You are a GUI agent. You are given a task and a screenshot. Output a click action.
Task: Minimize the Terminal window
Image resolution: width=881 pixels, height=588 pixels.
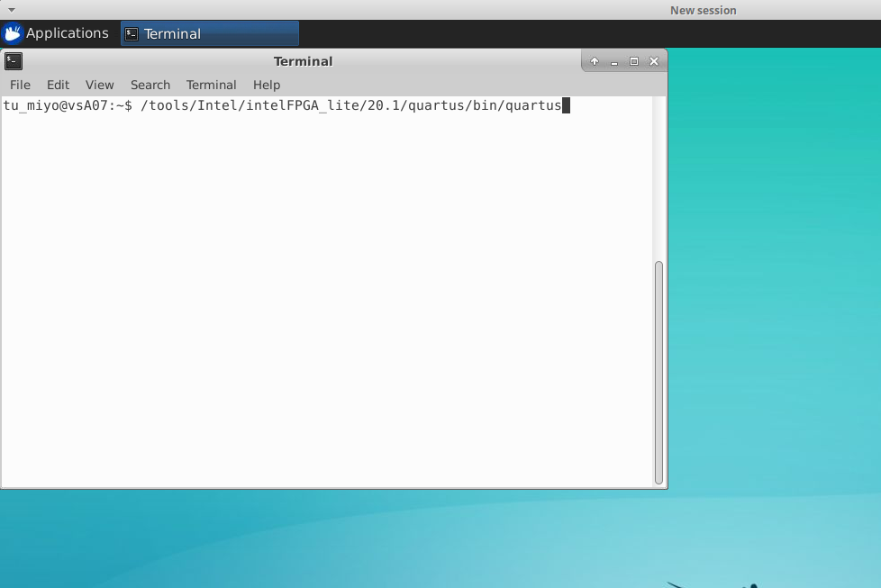[x=614, y=61]
